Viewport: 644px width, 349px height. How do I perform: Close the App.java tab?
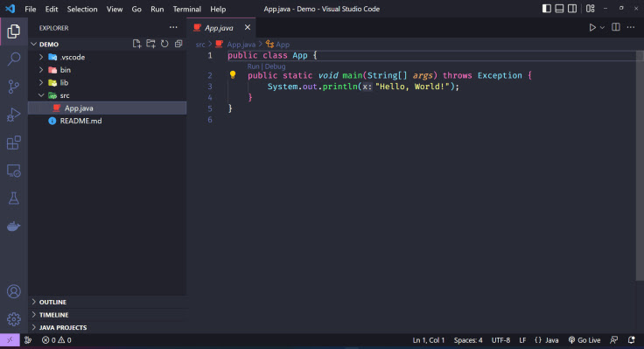point(248,27)
